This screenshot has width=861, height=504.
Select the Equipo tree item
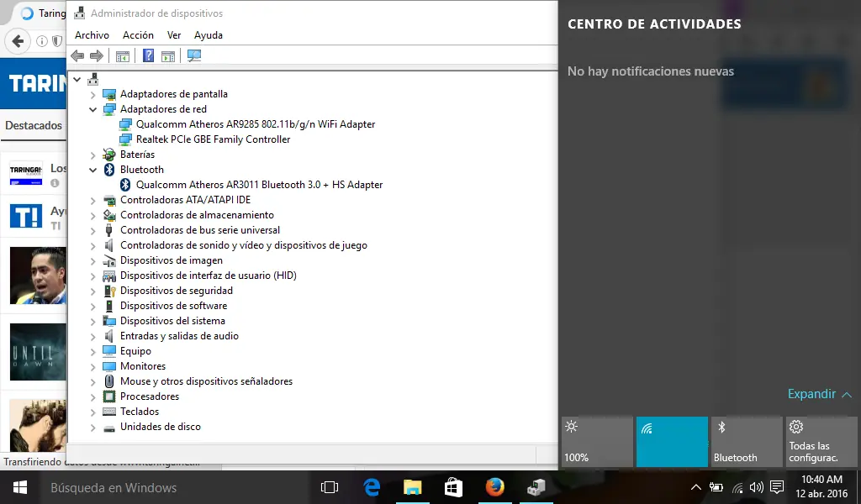click(x=135, y=351)
